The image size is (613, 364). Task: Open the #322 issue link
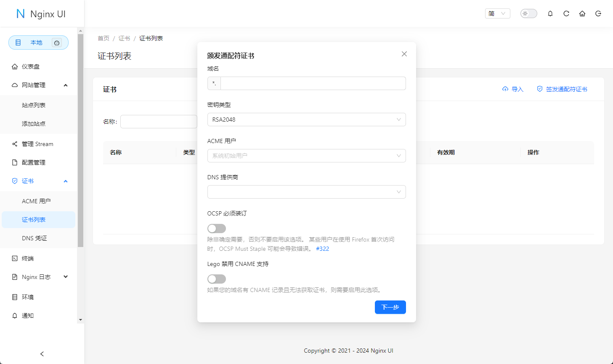tap(322, 249)
